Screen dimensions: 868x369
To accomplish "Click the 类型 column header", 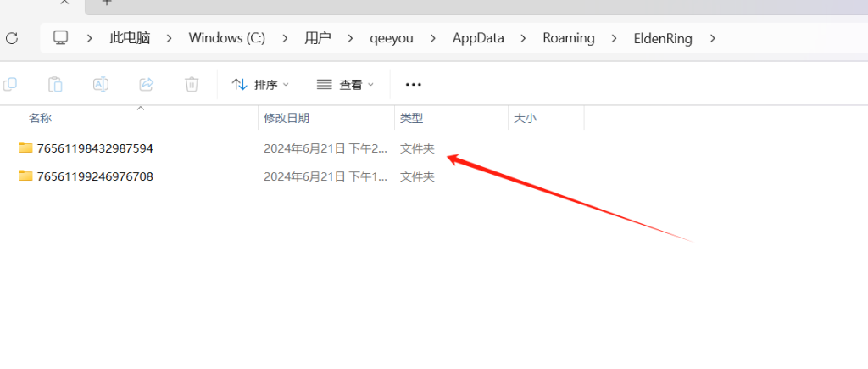I will coord(412,119).
